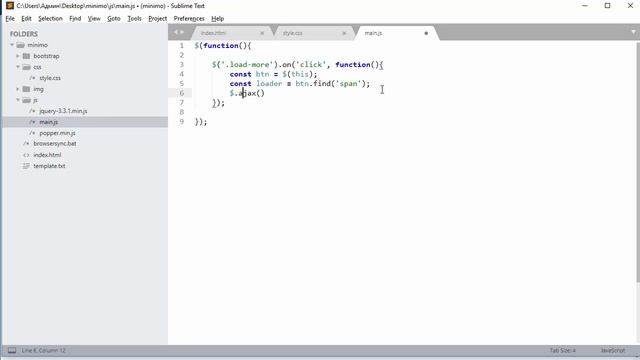The height and width of the screenshot is (360, 640).
Task: Click the css folder icon
Action: point(26,67)
